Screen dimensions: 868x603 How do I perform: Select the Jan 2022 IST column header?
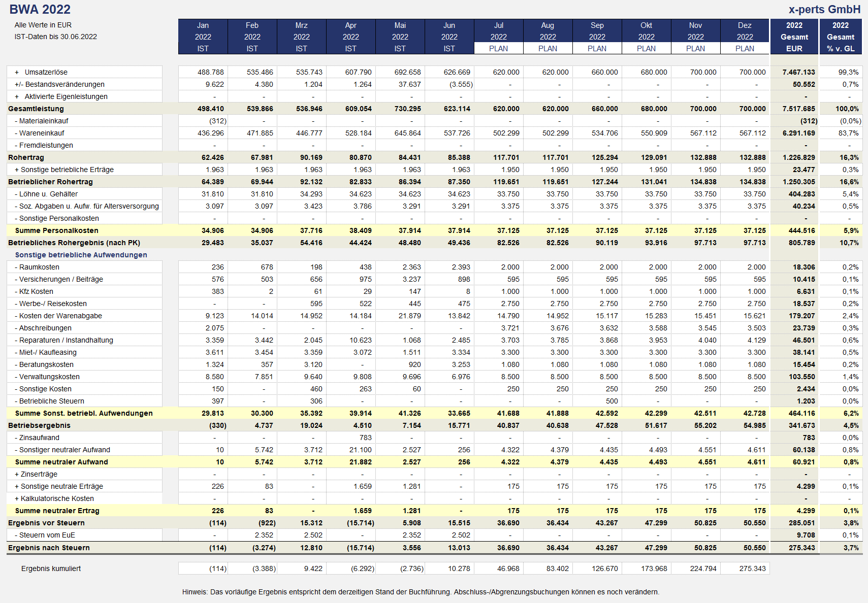click(203, 37)
